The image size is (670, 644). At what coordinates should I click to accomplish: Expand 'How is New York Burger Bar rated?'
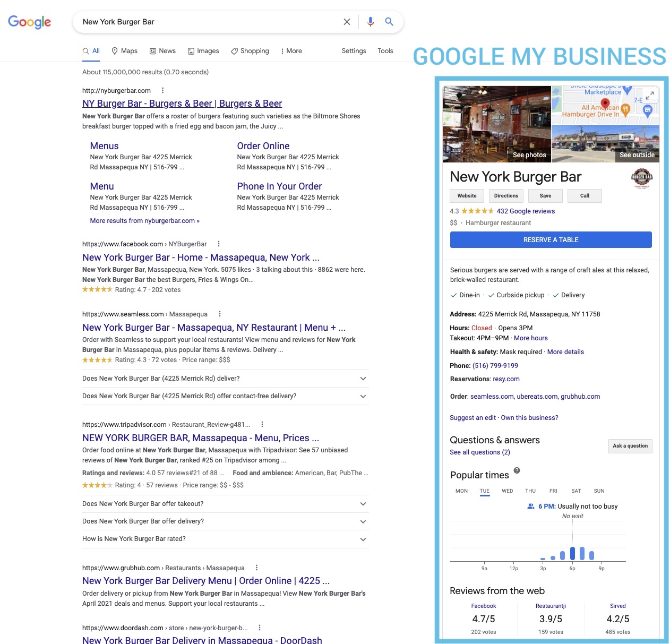point(225,539)
